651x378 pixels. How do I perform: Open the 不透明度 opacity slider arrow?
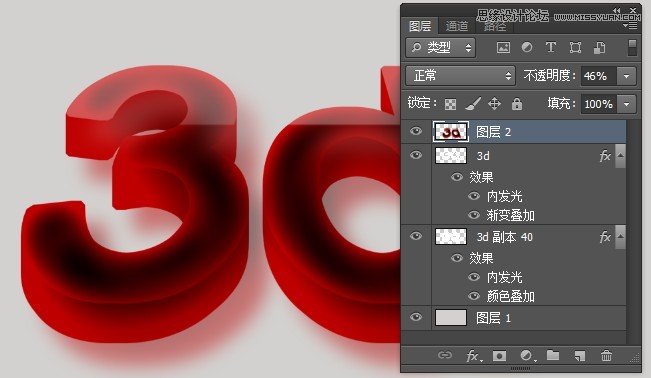[627, 76]
